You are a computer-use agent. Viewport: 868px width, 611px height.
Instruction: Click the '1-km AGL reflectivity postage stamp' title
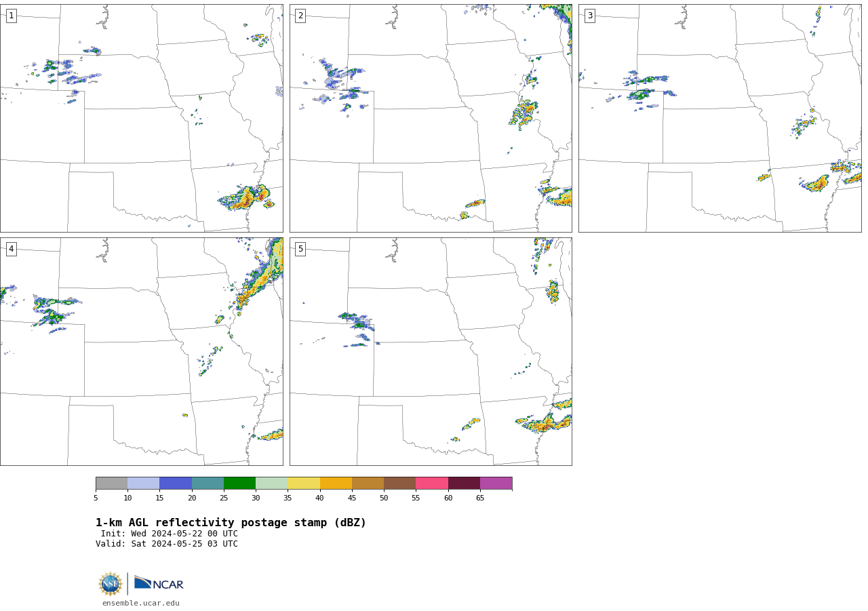231,523
